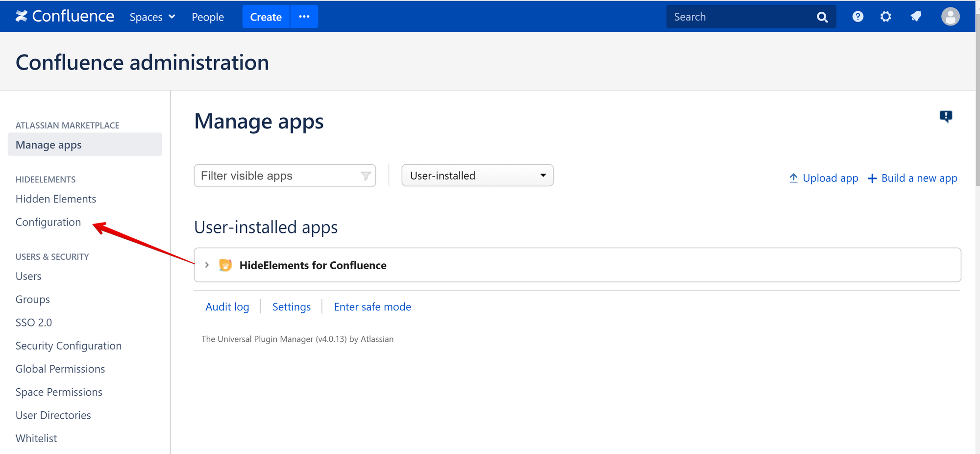Select Configuration in the sidebar
Screen dimensions: 980x454
(x=48, y=222)
